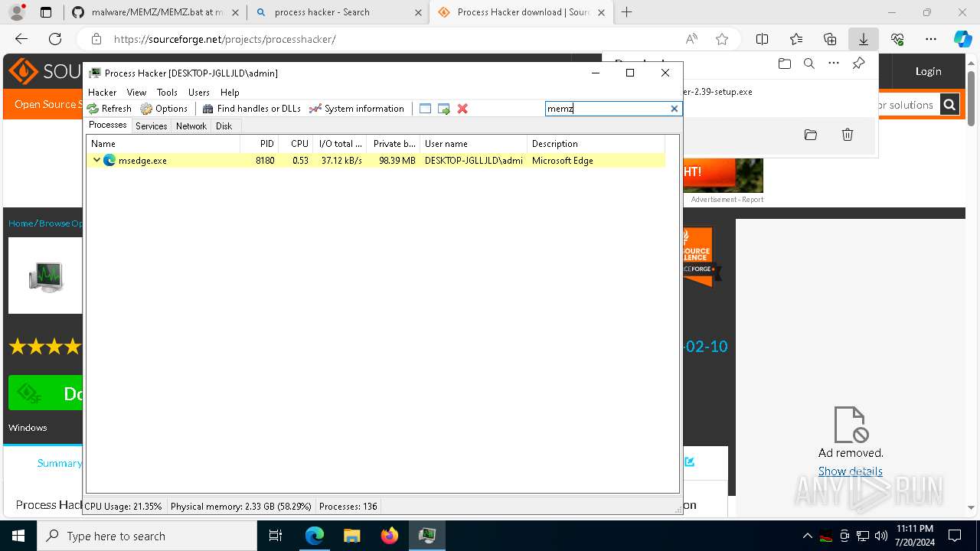Click the CPU Usage status bar entry
This screenshot has width=980, height=551.
123,506
